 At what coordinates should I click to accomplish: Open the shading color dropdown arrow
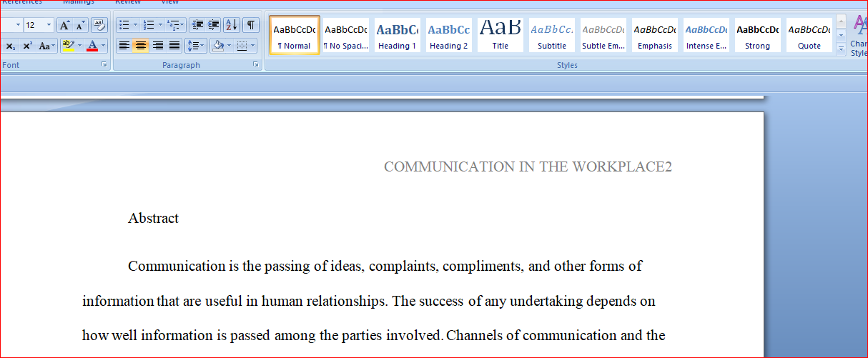click(x=229, y=46)
